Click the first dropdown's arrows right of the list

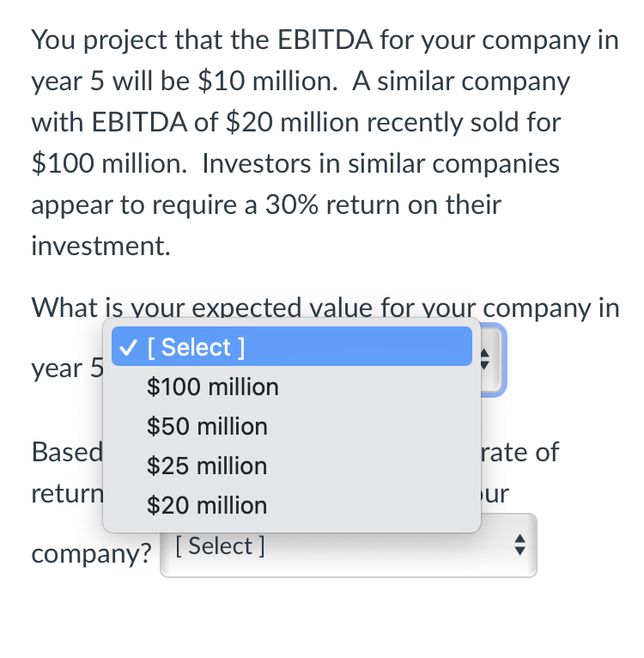pyautogui.click(x=490, y=361)
